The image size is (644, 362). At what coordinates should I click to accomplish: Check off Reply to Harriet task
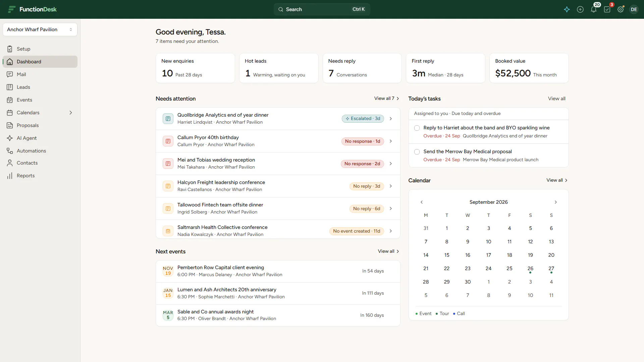tap(417, 128)
